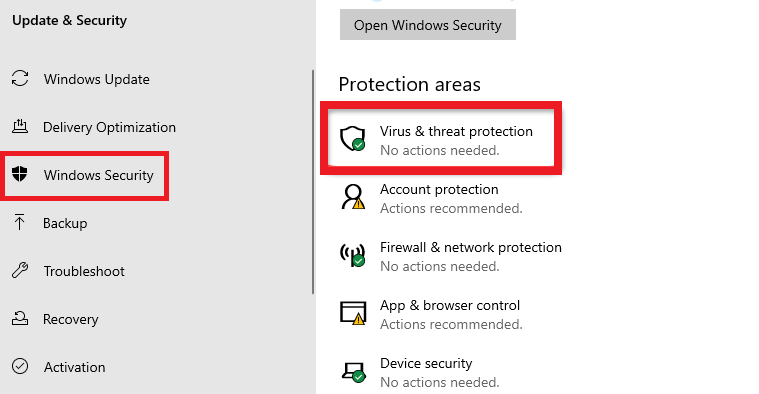Click the Device security laptop icon
The height and width of the screenshot is (394, 759).
tap(353, 372)
